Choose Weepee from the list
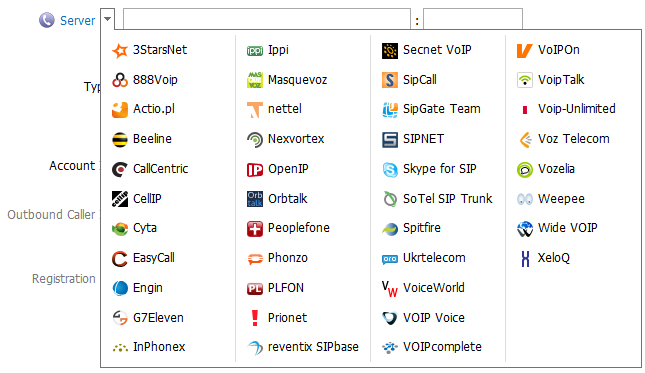Viewport: 645px width, 373px height. pyautogui.click(x=551, y=199)
